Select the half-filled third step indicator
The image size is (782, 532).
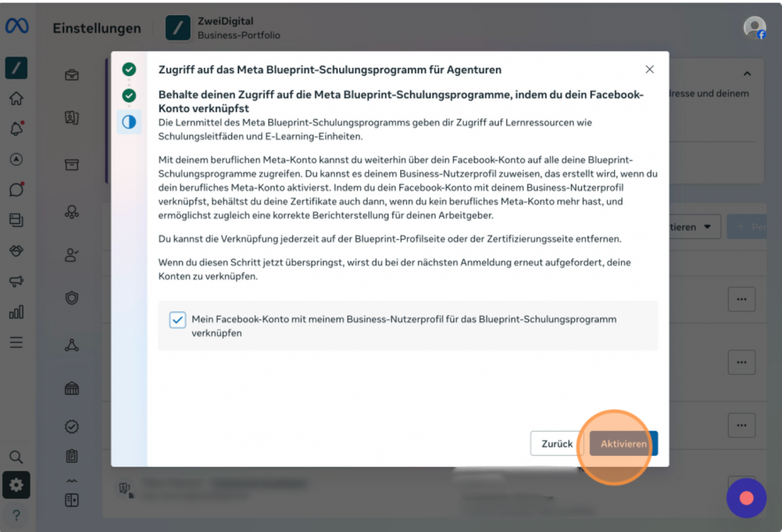(128, 121)
